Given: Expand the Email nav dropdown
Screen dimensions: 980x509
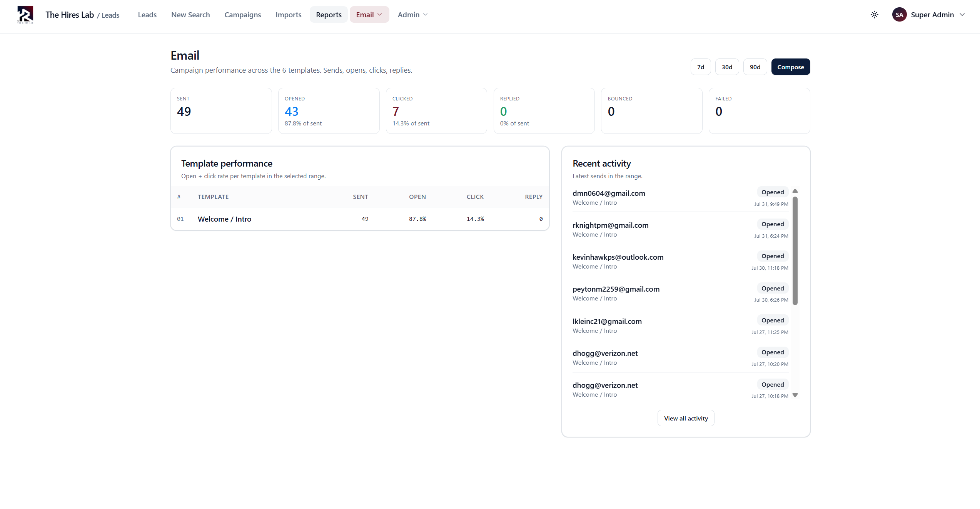Looking at the screenshot, I should 369,15.
